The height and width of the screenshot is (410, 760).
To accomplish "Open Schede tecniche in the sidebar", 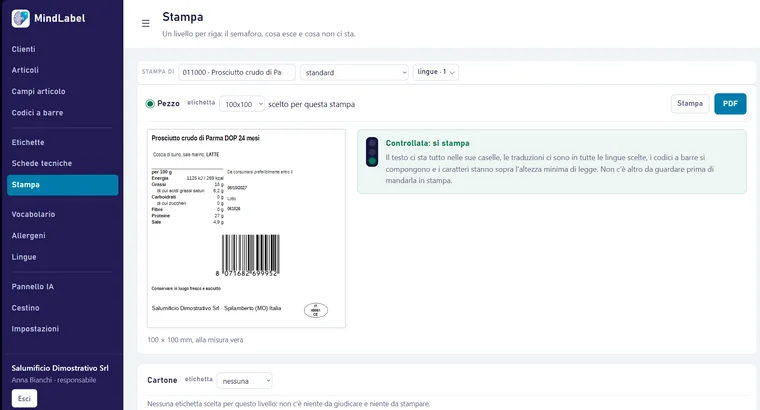I will tap(42, 163).
